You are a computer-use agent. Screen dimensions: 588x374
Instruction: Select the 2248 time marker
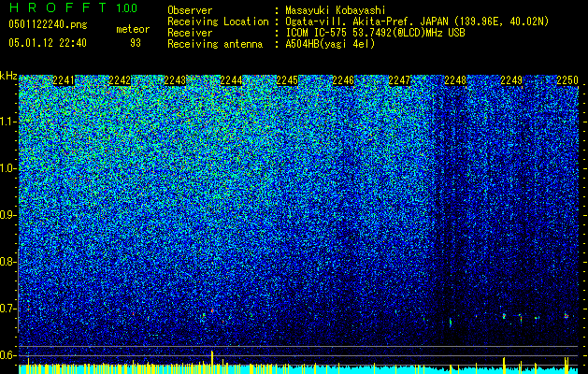(455, 80)
